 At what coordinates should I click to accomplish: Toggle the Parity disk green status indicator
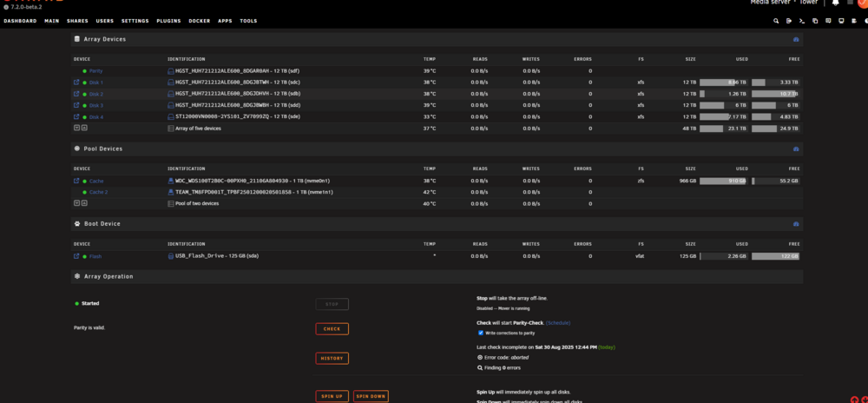85,71
